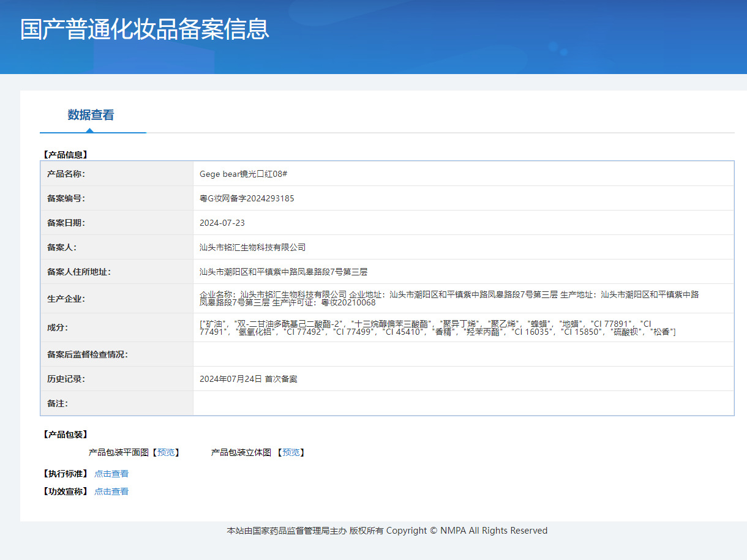Click the 备注 row label
Image resolution: width=747 pixels, height=560 pixels.
tap(58, 403)
